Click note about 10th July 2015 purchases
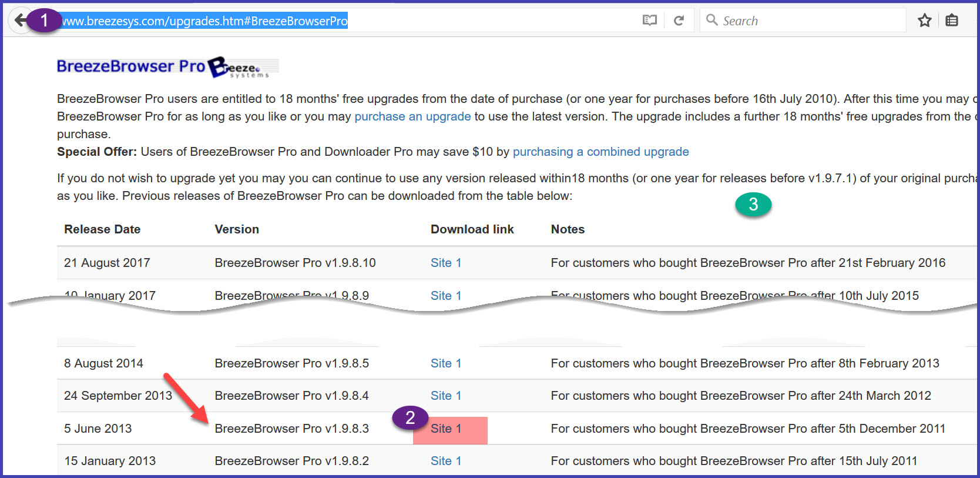980x478 pixels. (734, 296)
